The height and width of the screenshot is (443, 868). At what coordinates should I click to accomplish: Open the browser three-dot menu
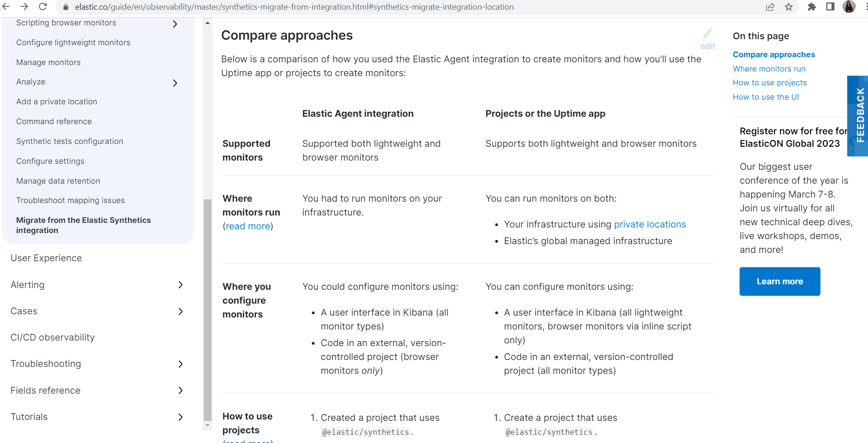(x=864, y=7)
